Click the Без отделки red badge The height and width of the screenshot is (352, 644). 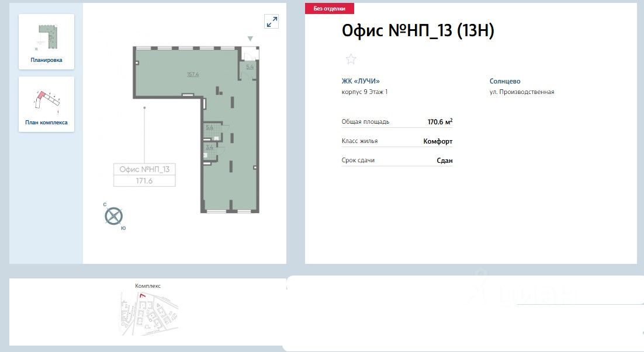tap(330, 9)
